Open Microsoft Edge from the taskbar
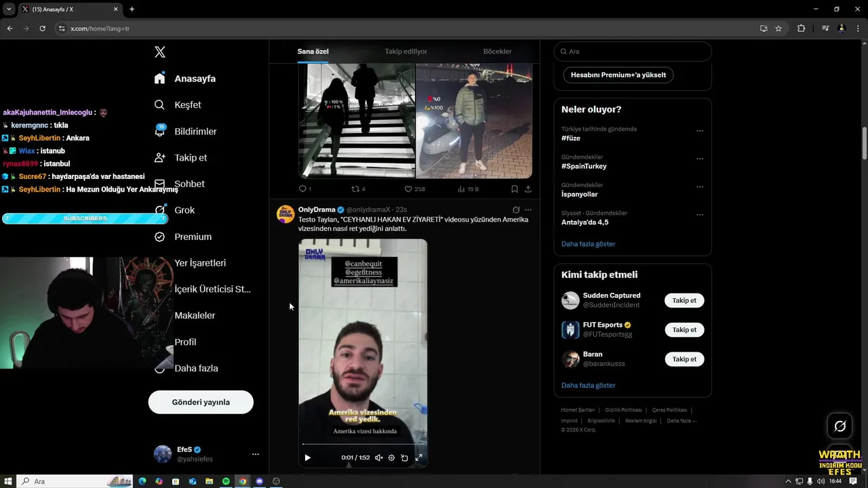 [142, 481]
